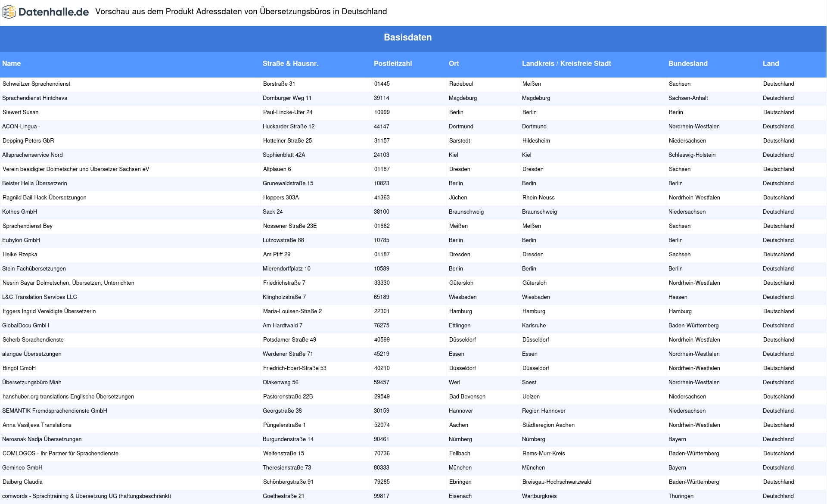The width and height of the screenshot is (827, 504).
Task: Click the address Huckarder Straße 12
Action: click(x=289, y=127)
